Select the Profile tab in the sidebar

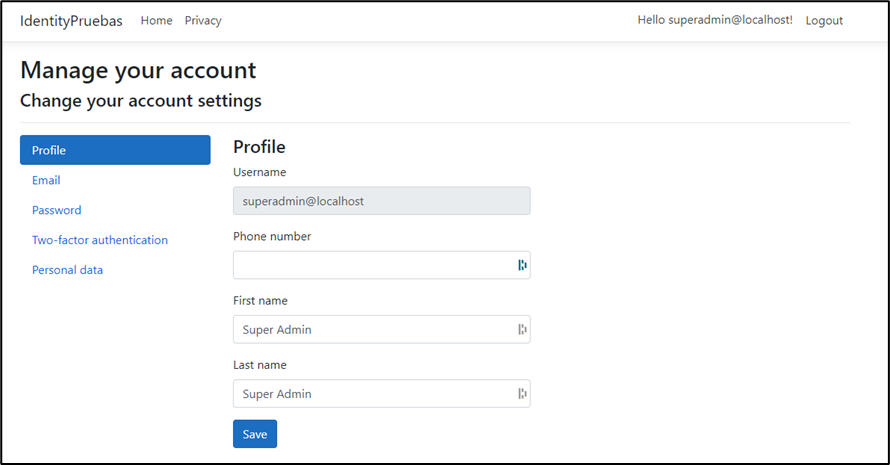[115, 150]
